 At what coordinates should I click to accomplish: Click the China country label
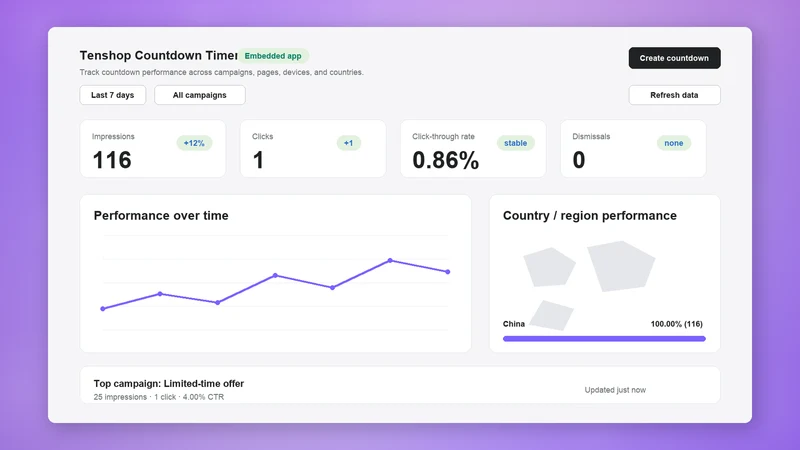(x=514, y=324)
